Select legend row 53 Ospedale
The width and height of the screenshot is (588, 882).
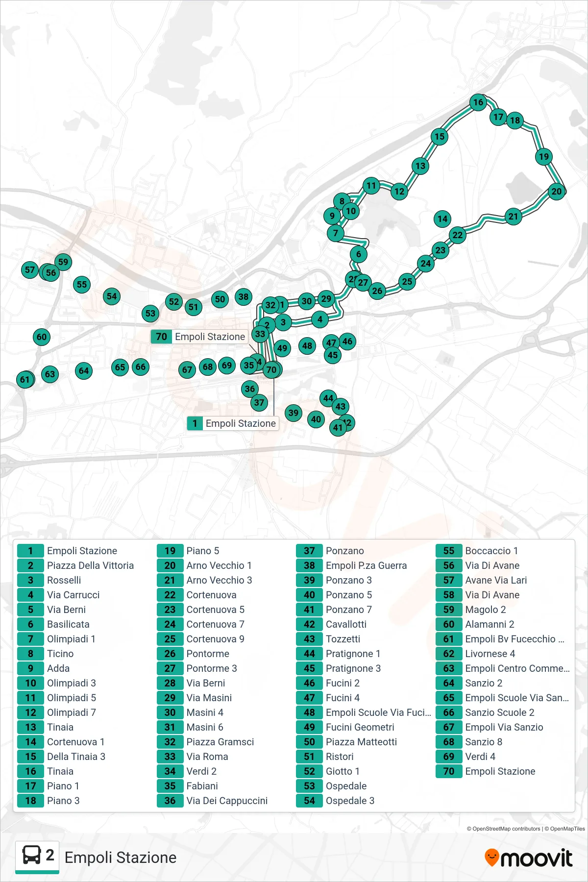(332, 786)
